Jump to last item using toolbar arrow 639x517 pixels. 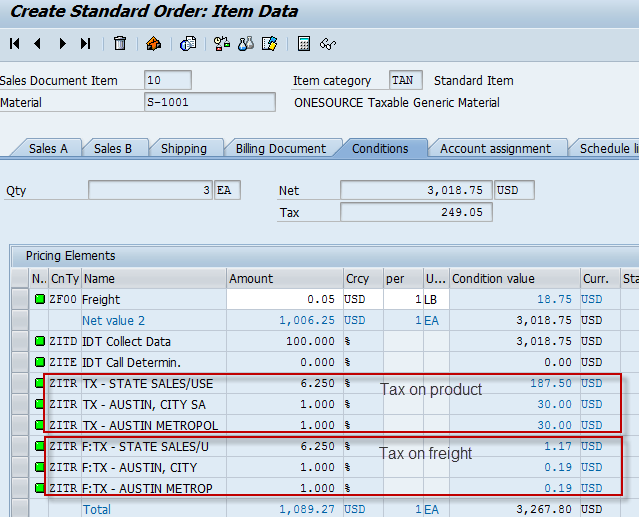pyautogui.click(x=86, y=44)
